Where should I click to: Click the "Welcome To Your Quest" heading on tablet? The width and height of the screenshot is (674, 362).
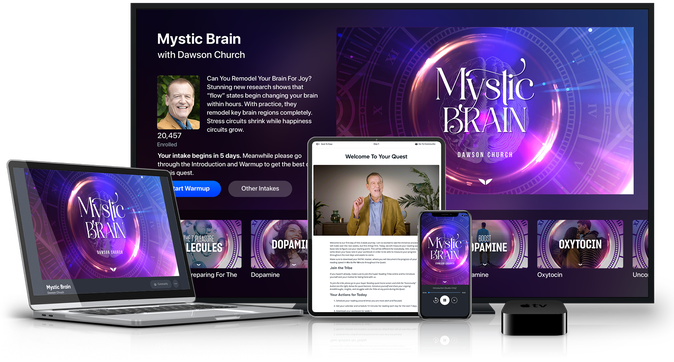[x=376, y=156]
